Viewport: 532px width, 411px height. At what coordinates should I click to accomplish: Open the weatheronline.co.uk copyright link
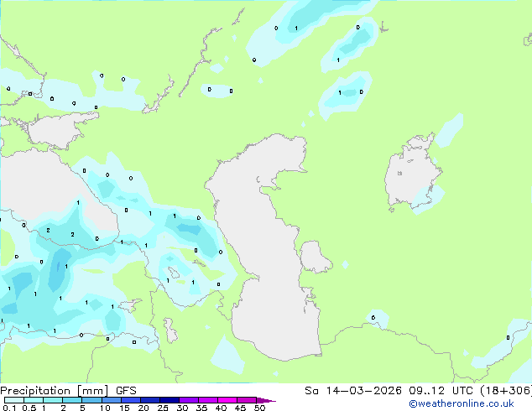tap(461, 403)
